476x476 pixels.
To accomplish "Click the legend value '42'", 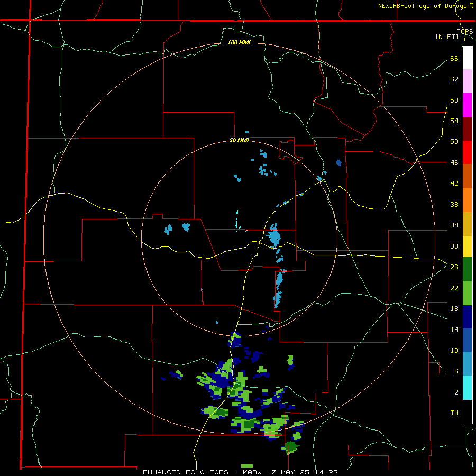I will 454,183.
